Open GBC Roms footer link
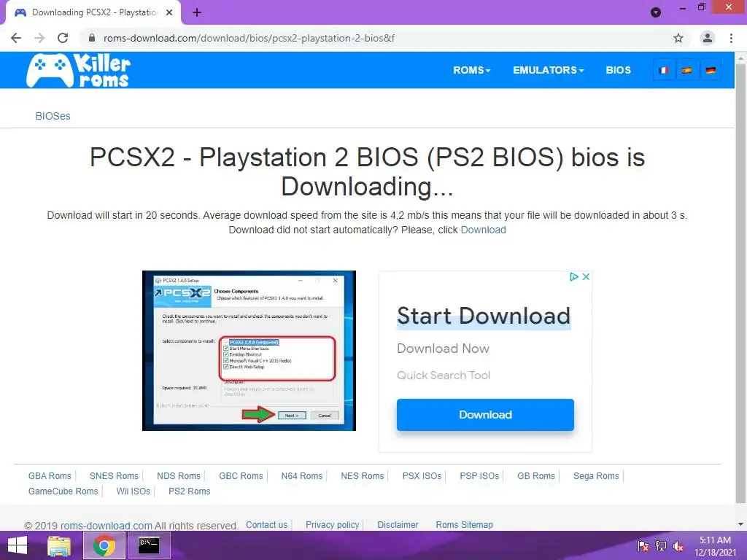This screenshot has width=747, height=560. [x=241, y=475]
